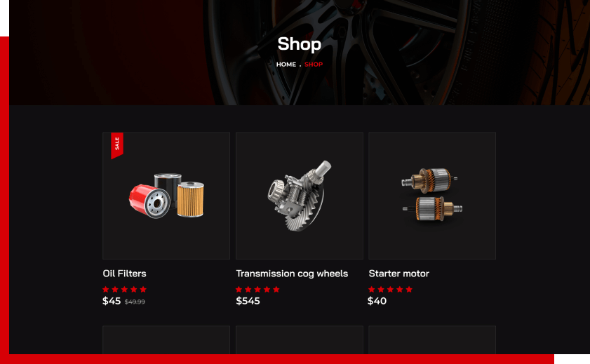
Task: Click the Oil Filters star rating
Action: click(x=125, y=289)
